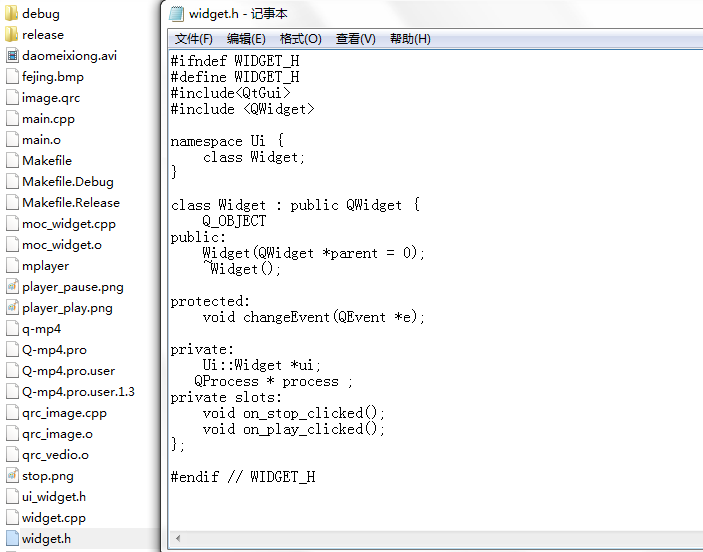
Task: Select the debug folder icon
Action: pyautogui.click(x=12, y=13)
